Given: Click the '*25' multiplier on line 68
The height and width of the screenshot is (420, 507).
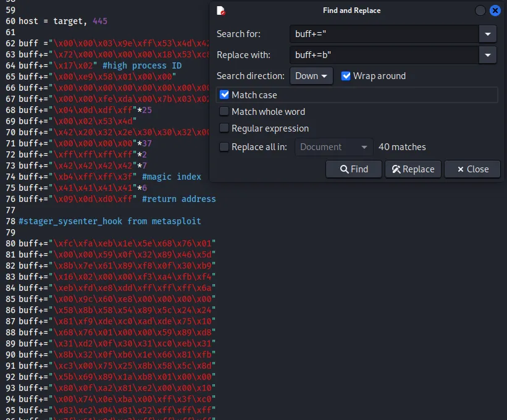Looking at the screenshot, I should tap(145, 111).
